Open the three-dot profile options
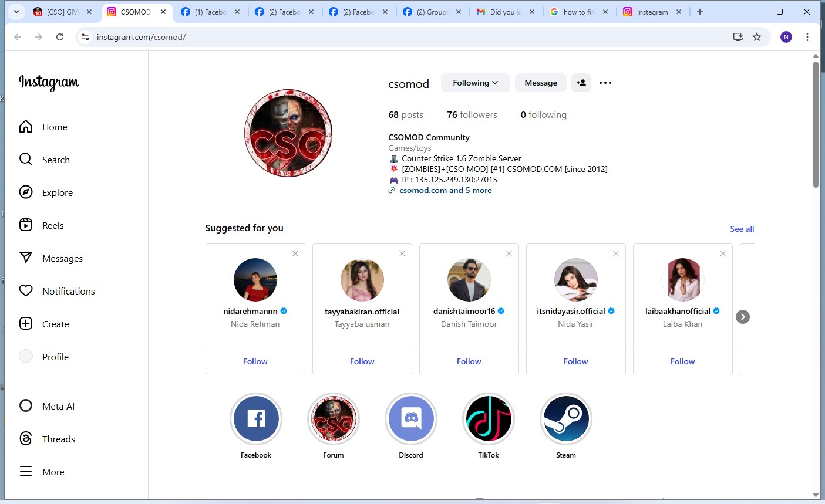The height and width of the screenshot is (504, 825). coord(605,83)
